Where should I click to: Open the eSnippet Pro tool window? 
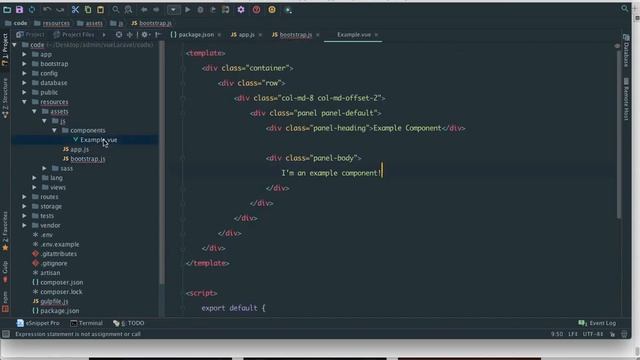click(x=38, y=323)
